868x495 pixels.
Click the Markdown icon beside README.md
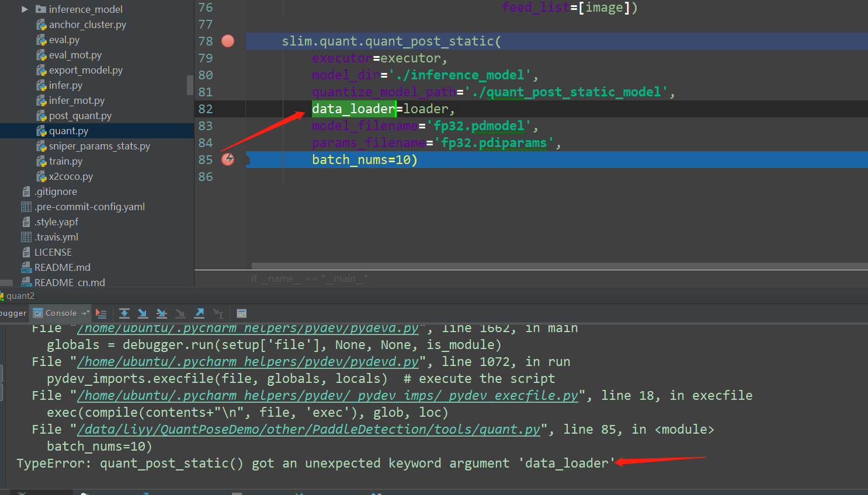(26, 267)
